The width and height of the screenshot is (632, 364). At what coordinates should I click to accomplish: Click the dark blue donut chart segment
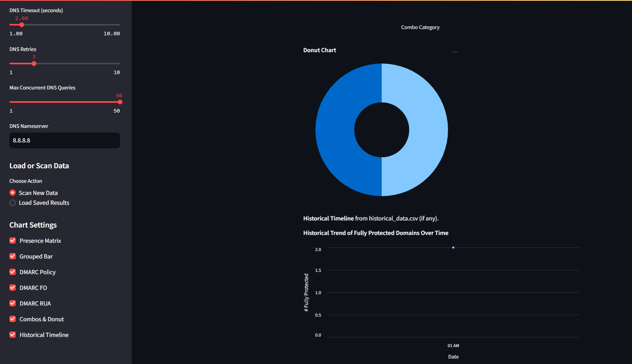pyautogui.click(x=335, y=130)
